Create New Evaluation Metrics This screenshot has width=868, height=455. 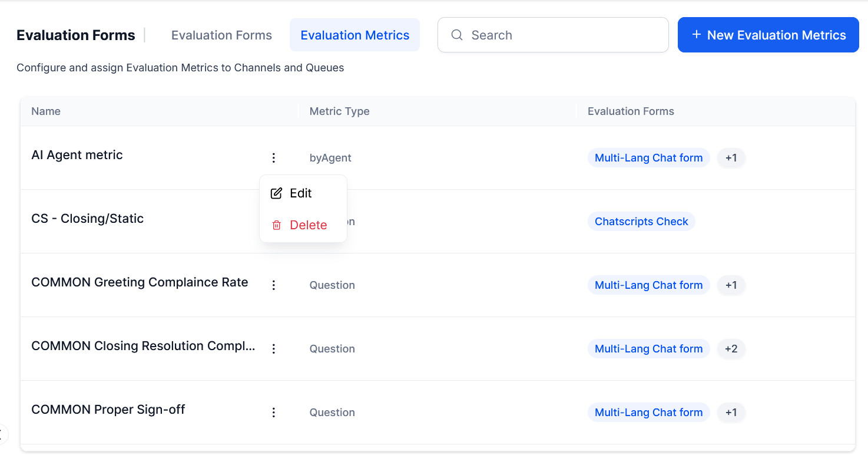[768, 35]
